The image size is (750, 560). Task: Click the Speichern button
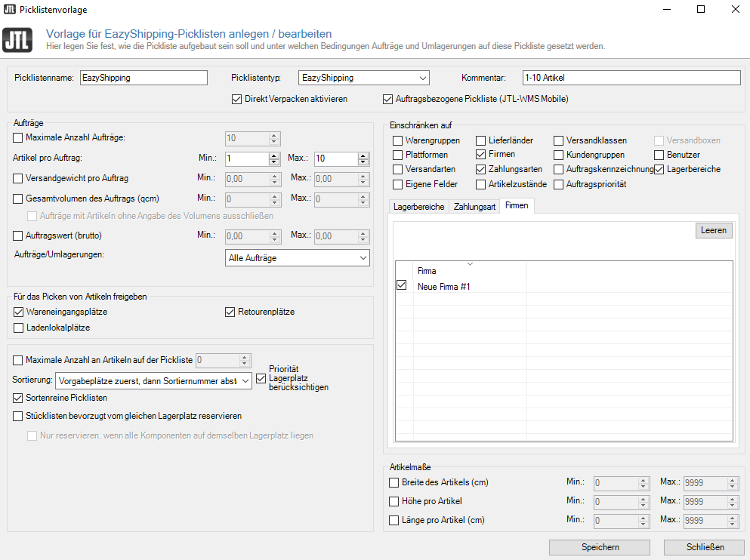point(599,547)
